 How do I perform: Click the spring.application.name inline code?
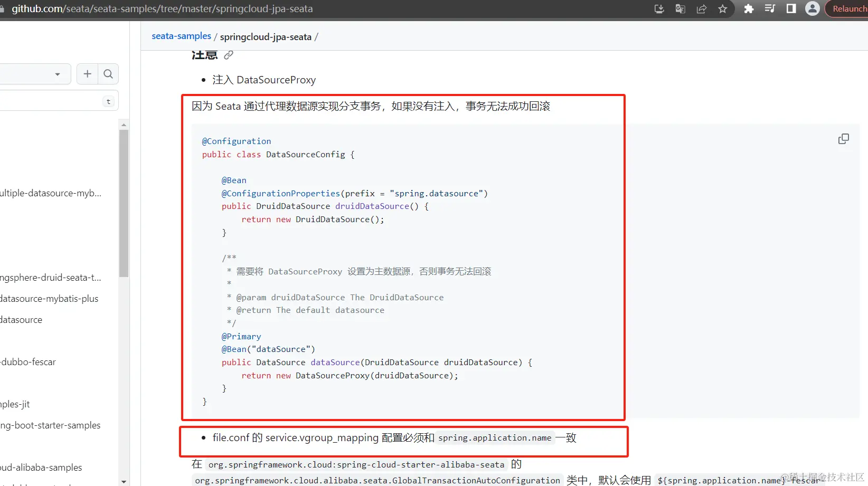(495, 438)
